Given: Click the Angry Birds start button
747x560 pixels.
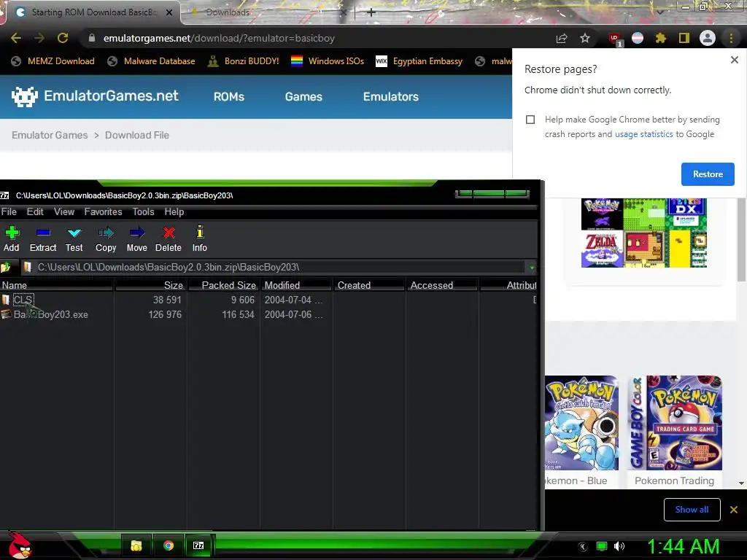Looking at the screenshot, I should 19,545.
